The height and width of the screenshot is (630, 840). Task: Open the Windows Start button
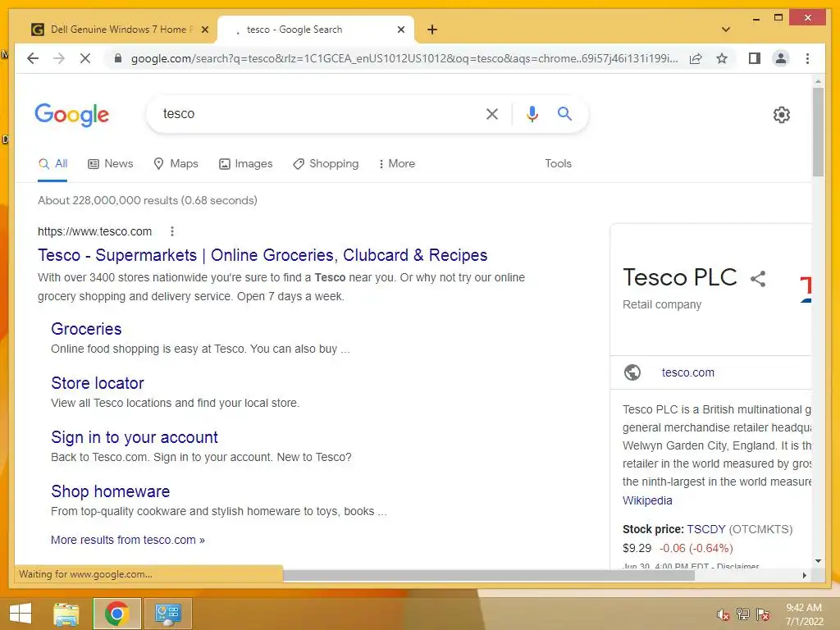pyautogui.click(x=21, y=614)
